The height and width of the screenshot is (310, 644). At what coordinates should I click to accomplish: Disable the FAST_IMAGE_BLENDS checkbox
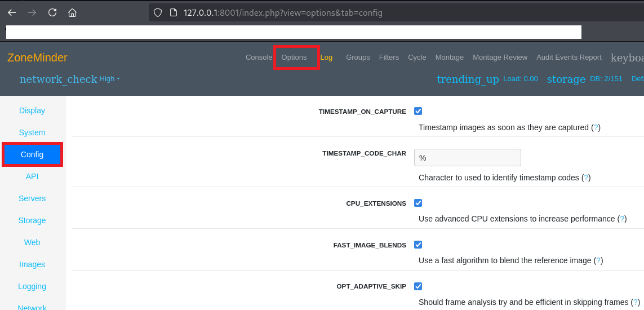(x=418, y=245)
